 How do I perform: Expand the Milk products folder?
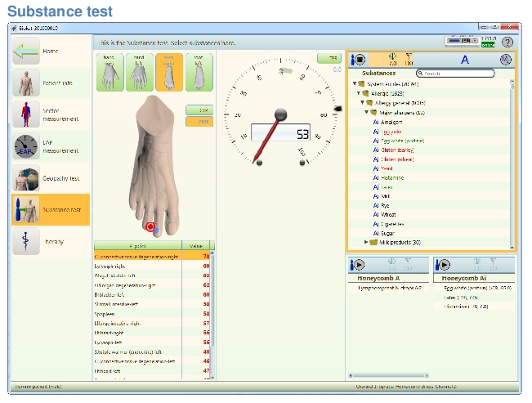pyautogui.click(x=366, y=242)
